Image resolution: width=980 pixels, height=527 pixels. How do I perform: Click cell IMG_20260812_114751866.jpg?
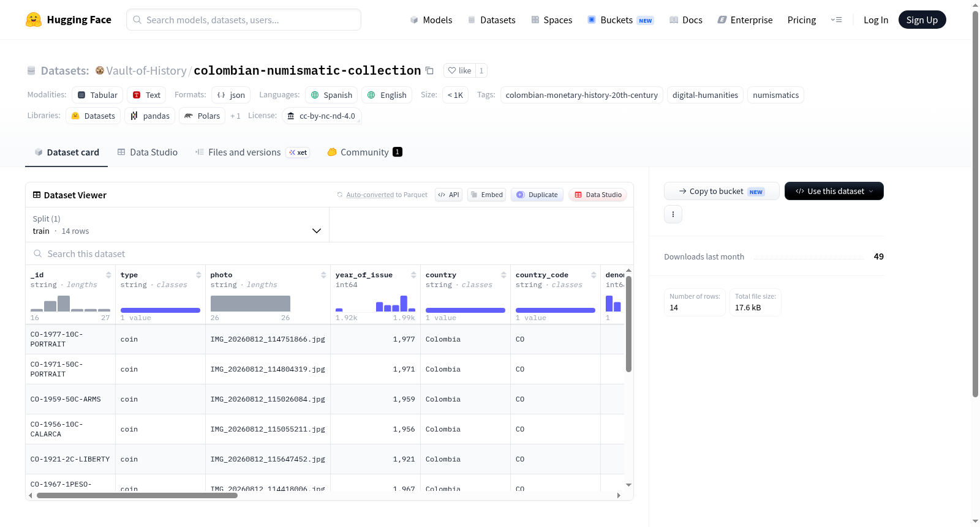[268, 339]
